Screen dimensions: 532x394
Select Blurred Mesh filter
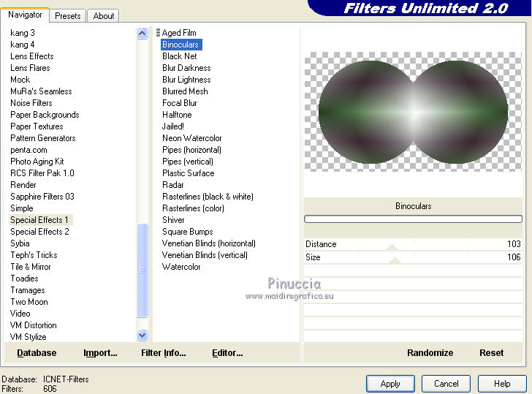click(x=185, y=91)
